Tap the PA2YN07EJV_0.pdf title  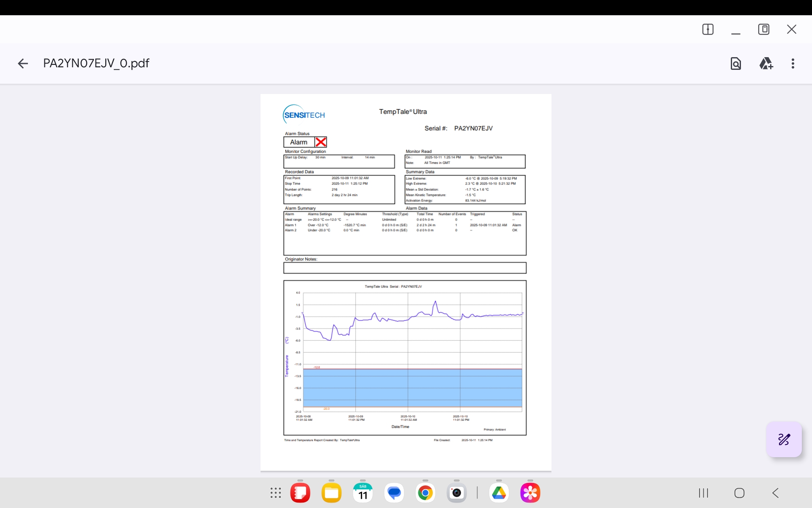pyautogui.click(x=96, y=63)
